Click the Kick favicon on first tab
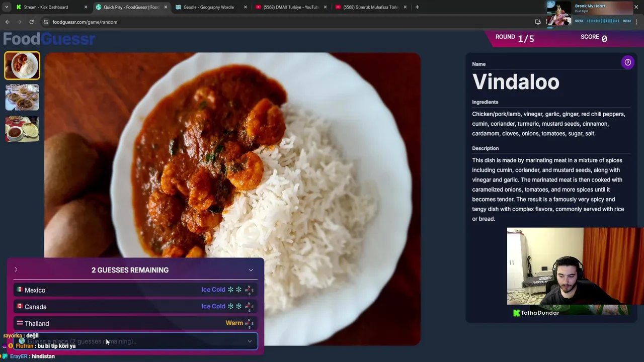Image resolution: width=644 pixels, height=362 pixels. click(x=19, y=7)
